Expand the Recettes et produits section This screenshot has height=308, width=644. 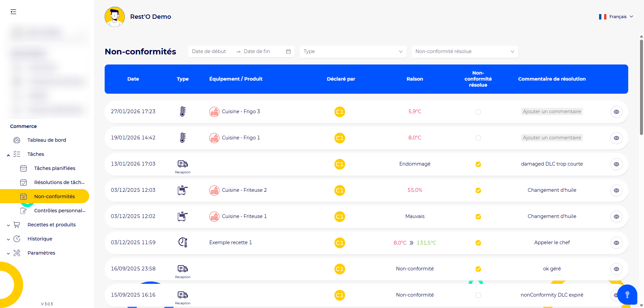click(x=51, y=225)
